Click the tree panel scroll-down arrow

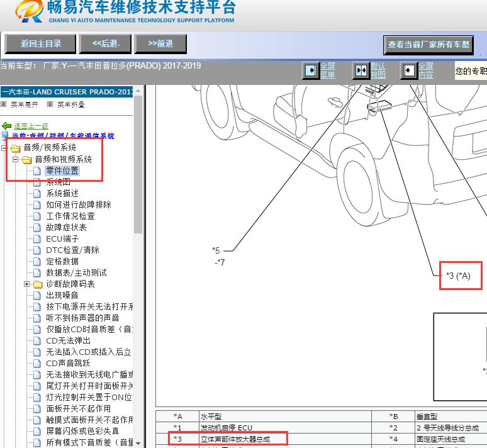[x=138, y=444]
